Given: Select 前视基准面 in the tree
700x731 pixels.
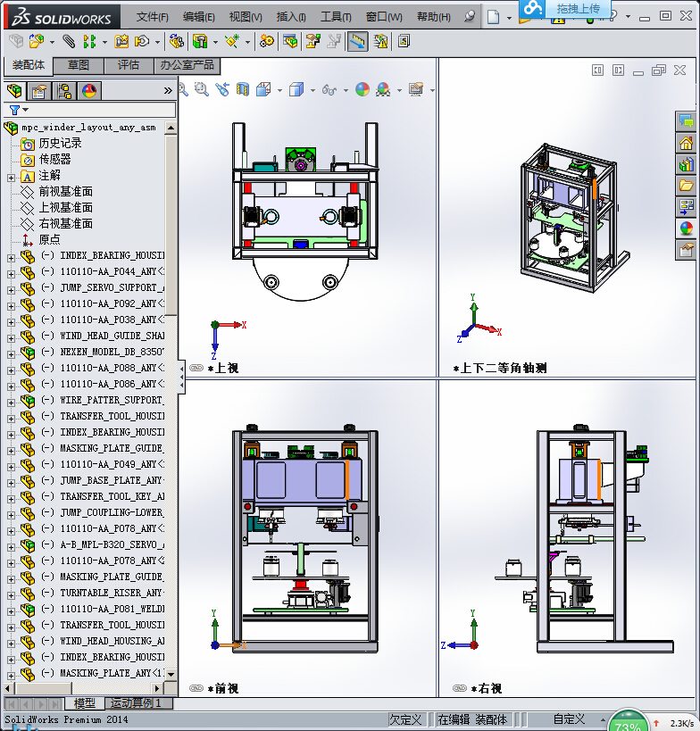Looking at the screenshot, I should (x=66, y=192).
